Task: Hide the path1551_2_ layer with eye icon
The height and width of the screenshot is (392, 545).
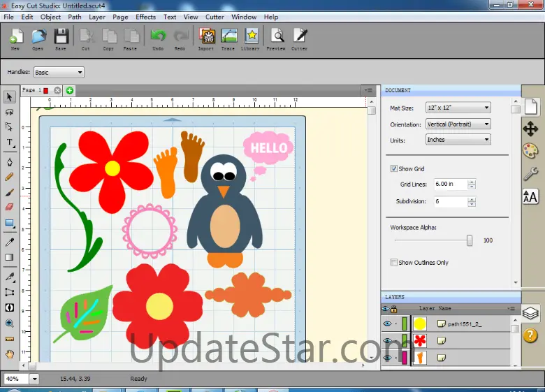Action: [x=386, y=324]
